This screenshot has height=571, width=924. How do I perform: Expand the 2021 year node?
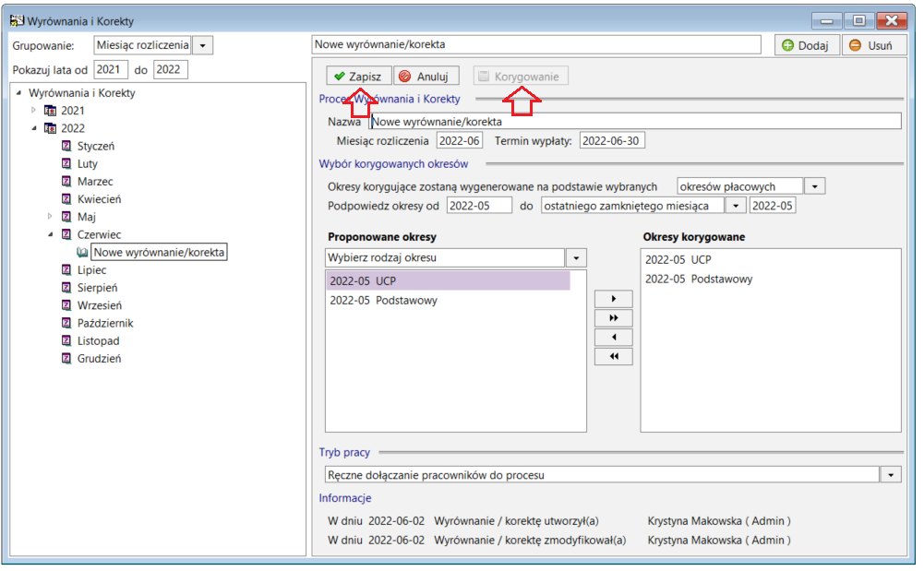point(33,110)
